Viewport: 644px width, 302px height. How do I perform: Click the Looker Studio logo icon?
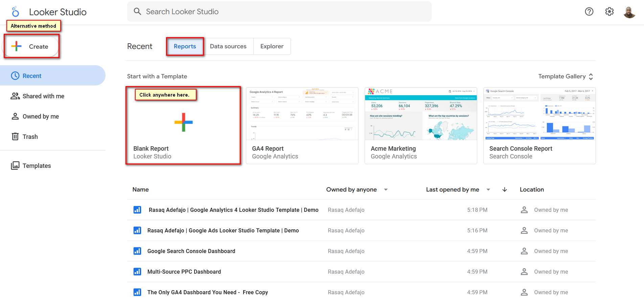15,12
